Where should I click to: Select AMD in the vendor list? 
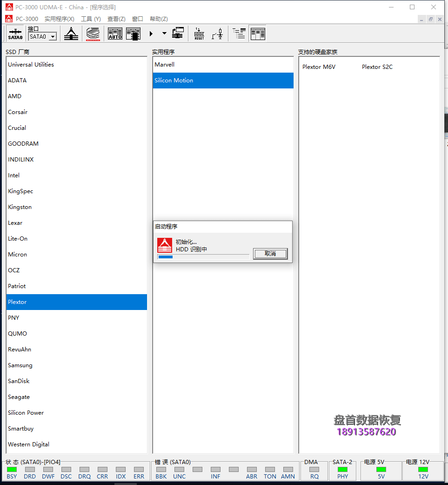click(77, 96)
